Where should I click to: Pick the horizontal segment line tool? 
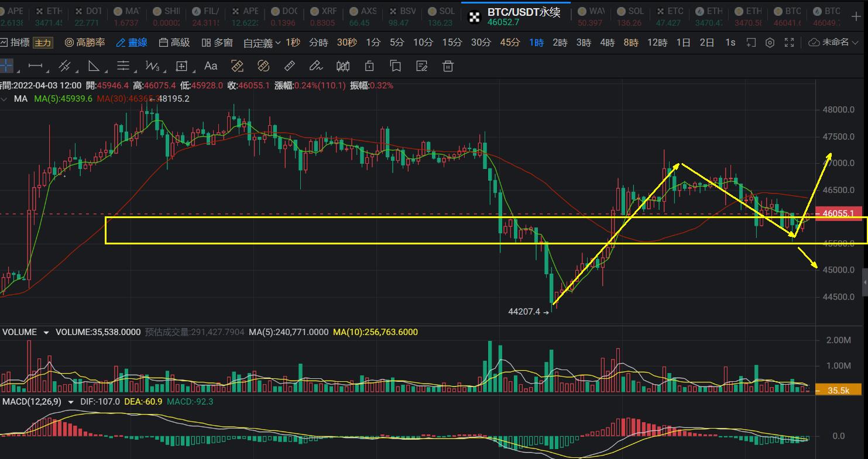coord(35,66)
